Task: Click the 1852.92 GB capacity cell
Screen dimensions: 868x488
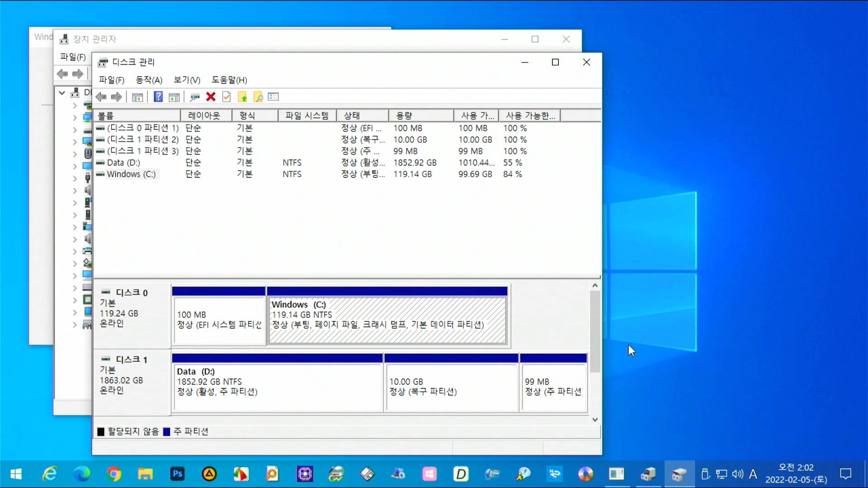Action: (x=415, y=163)
